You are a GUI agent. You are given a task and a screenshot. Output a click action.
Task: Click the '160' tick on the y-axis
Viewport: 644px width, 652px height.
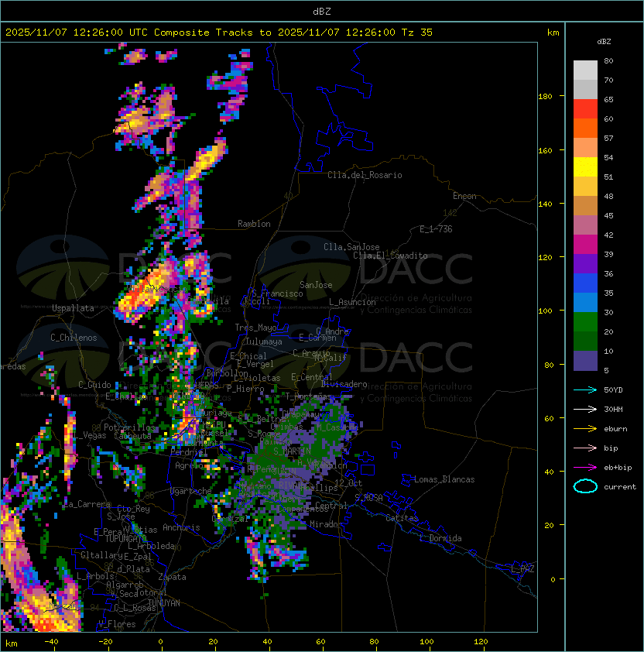[545, 150]
